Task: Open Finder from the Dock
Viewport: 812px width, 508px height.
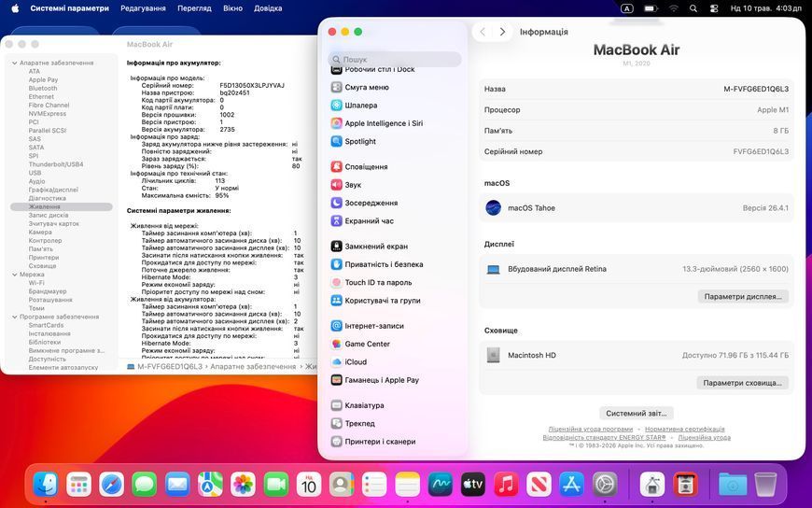Action: click(x=46, y=485)
